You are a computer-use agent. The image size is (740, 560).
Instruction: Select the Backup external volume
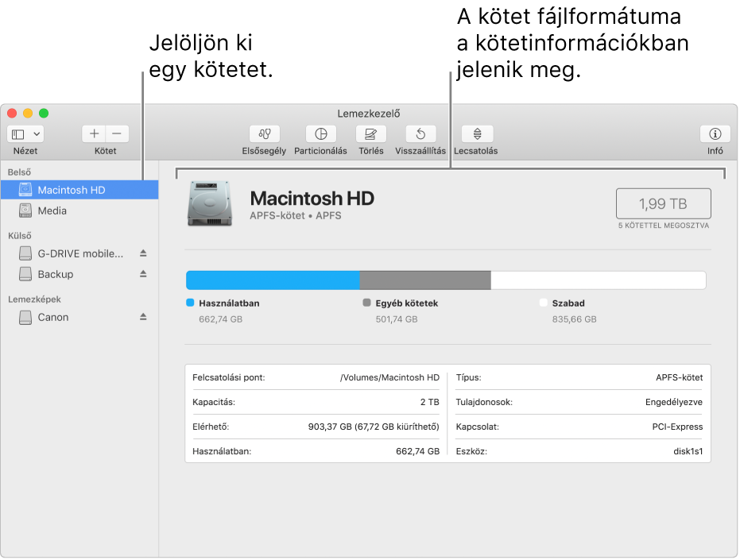[79, 275]
